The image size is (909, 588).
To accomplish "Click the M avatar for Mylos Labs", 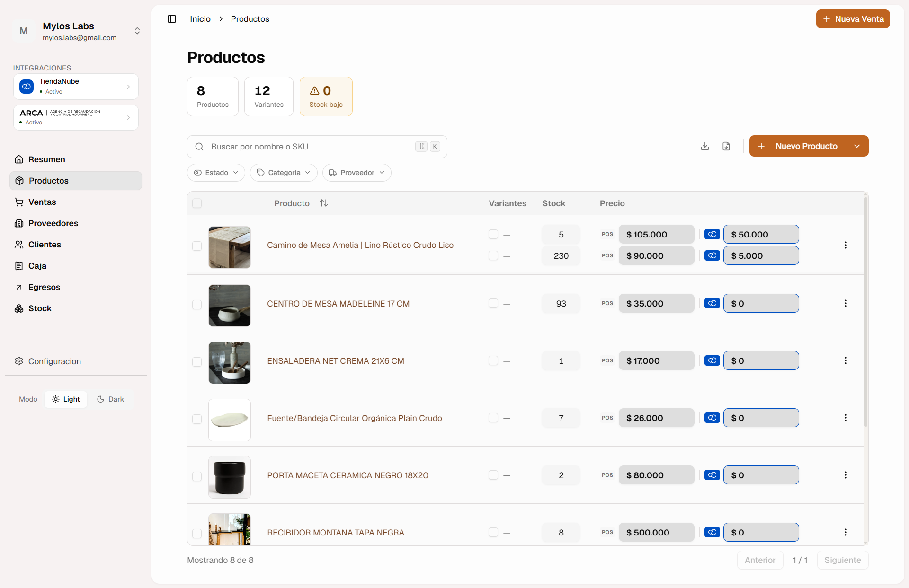I will (24, 31).
